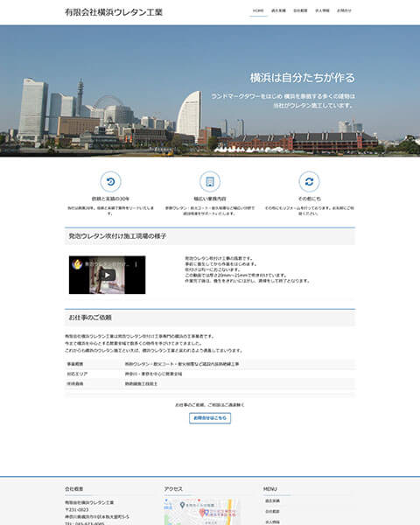
Task: Open the video's three-dot options menu
Action: [x=136, y=264]
